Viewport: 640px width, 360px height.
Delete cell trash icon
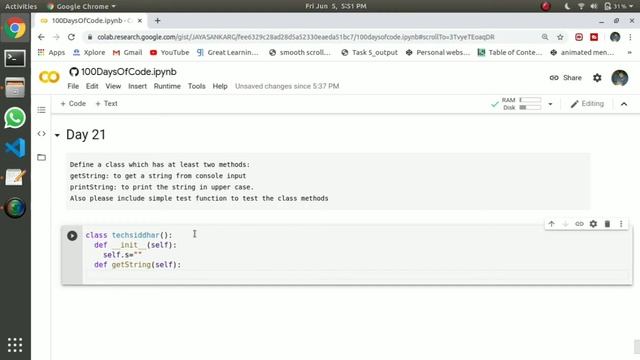(x=607, y=224)
